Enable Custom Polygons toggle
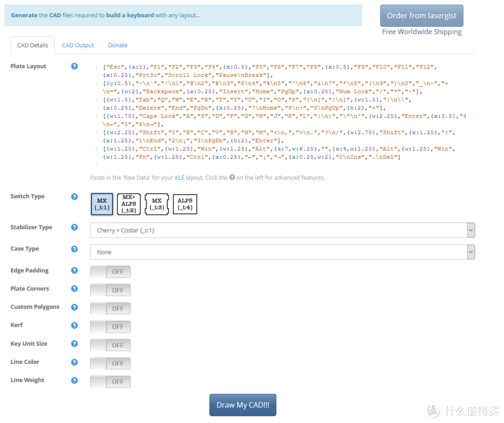Screen dimensions: 504x423 click(110, 308)
